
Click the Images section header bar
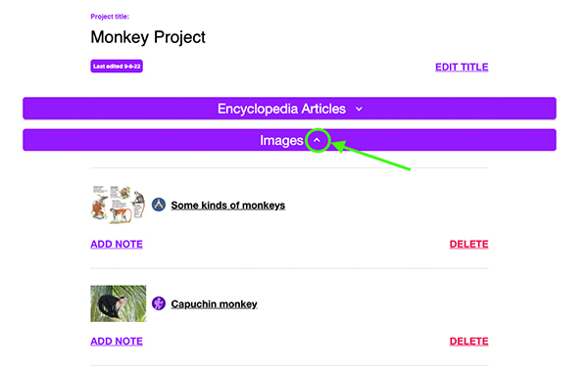tap(289, 140)
